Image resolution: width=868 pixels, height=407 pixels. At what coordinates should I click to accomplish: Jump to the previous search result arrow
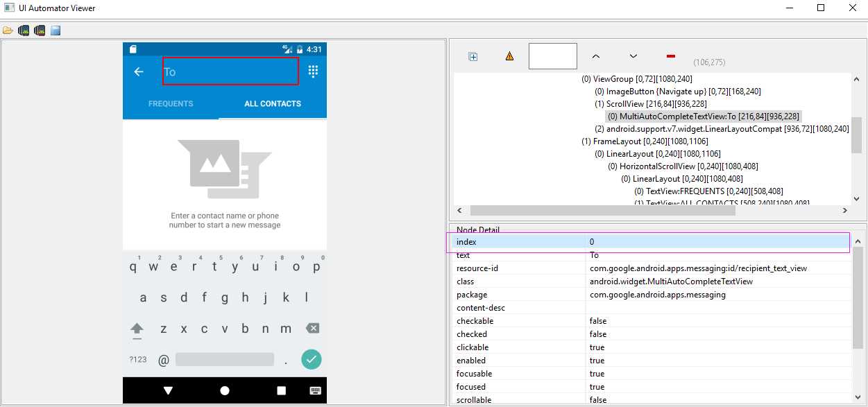pos(595,56)
